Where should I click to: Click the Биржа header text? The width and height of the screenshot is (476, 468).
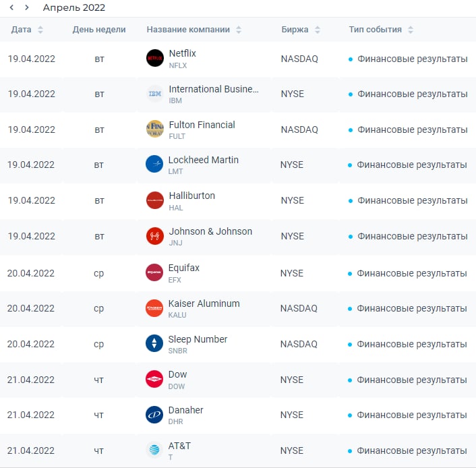pos(295,30)
